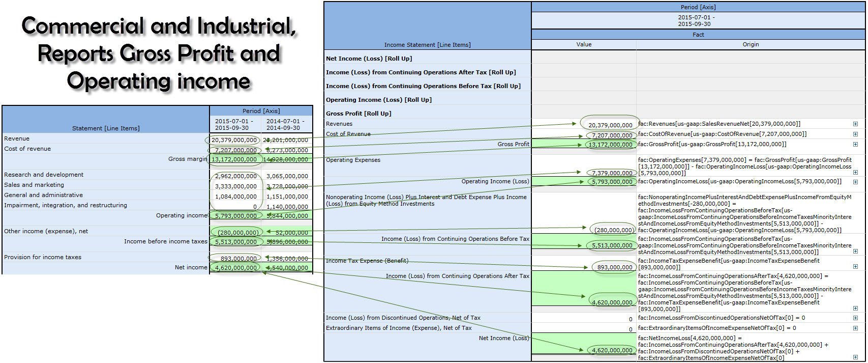Click the 'Fact' header in right table

coord(698,35)
